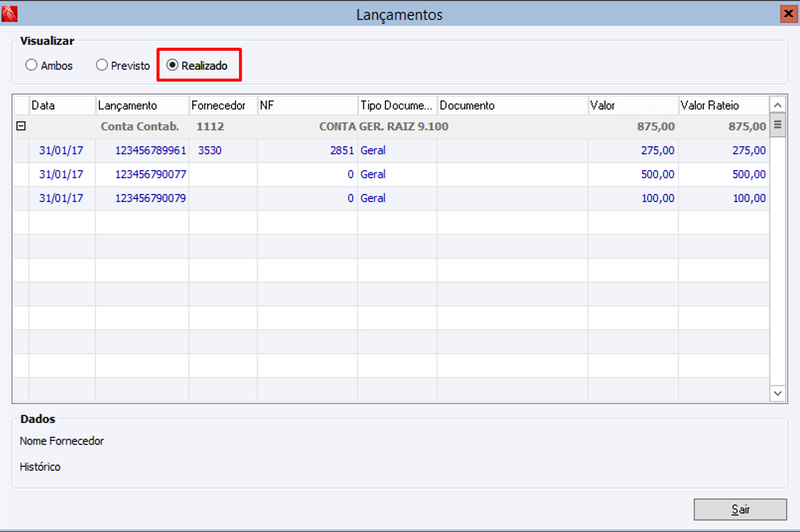Viewport: 800px width, 532px height.
Task: Click the Valor Rateio column header
Action: pos(724,105)
